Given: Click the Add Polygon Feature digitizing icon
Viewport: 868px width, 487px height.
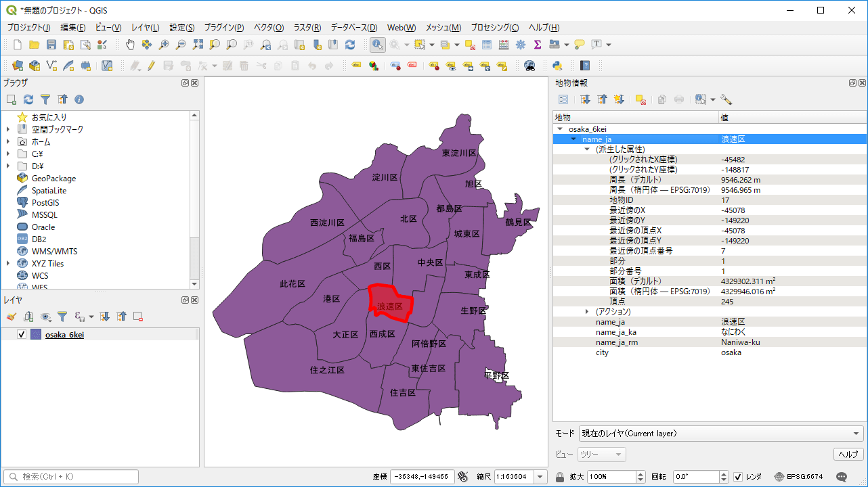Looking at the screenshot, I should tap(186, 66).
